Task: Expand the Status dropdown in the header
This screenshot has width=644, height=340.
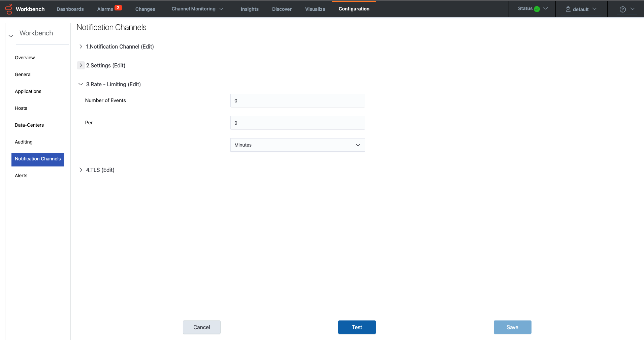Action: click(546, 9)
